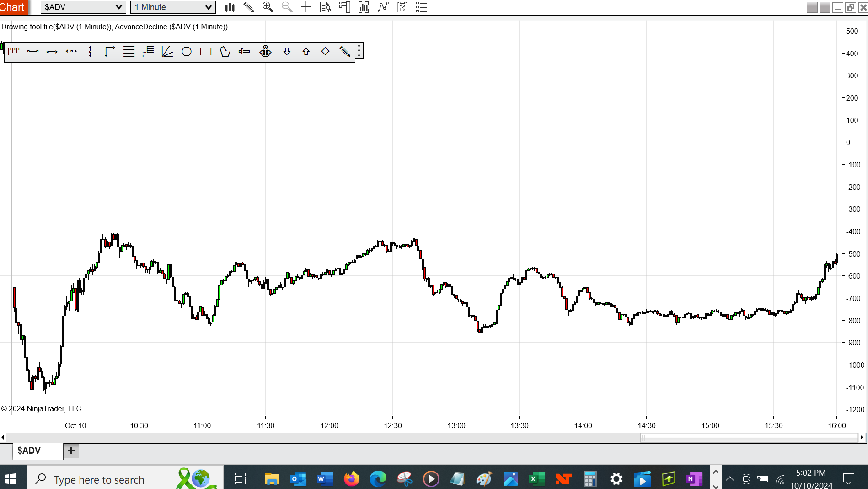Open Excel from the taskbar
868x489 pixels.
537,479
